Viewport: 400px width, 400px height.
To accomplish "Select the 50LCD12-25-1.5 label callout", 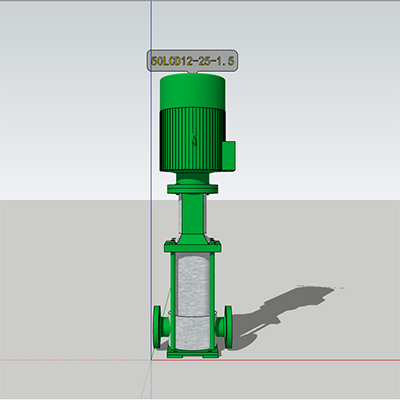I will point(192,61).
